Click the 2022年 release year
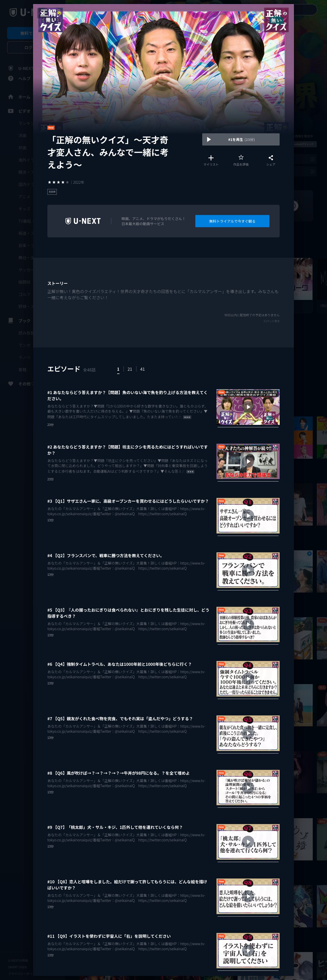Viewport: 327px width, 980px height. click(78, 182)
